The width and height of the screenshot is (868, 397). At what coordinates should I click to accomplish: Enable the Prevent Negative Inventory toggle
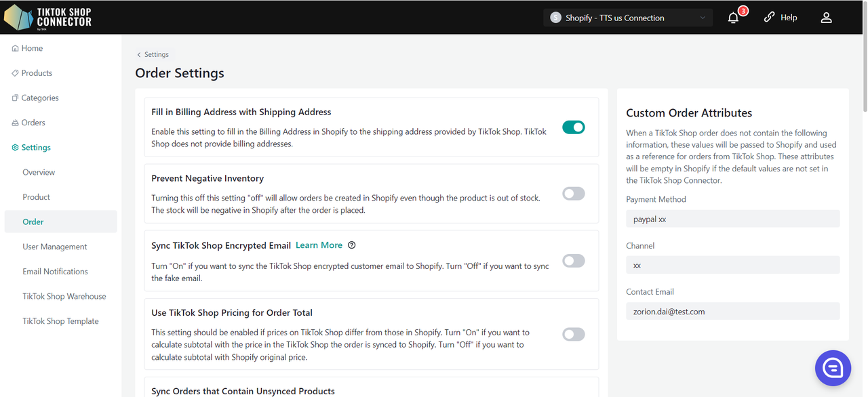(x=573, y=194)
